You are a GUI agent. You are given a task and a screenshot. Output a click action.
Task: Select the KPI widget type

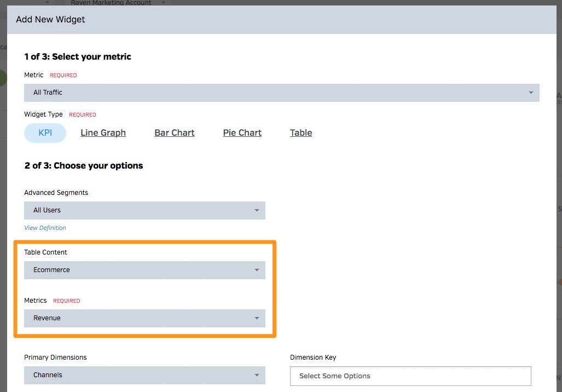click(45, 133)
